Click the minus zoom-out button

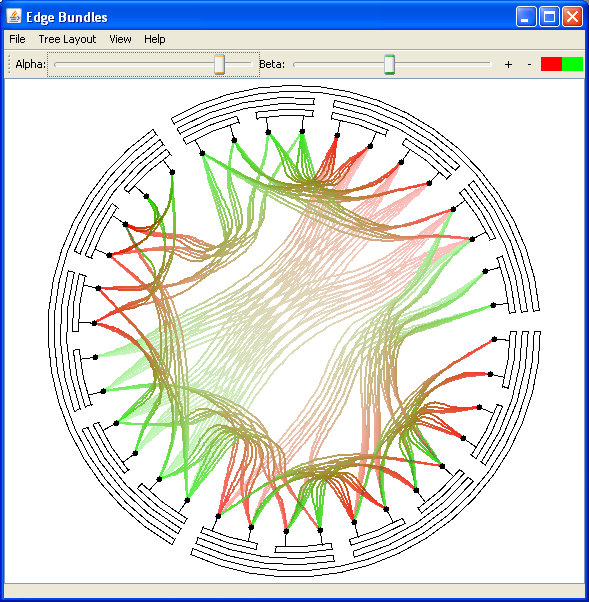click(x=529, y=64)
